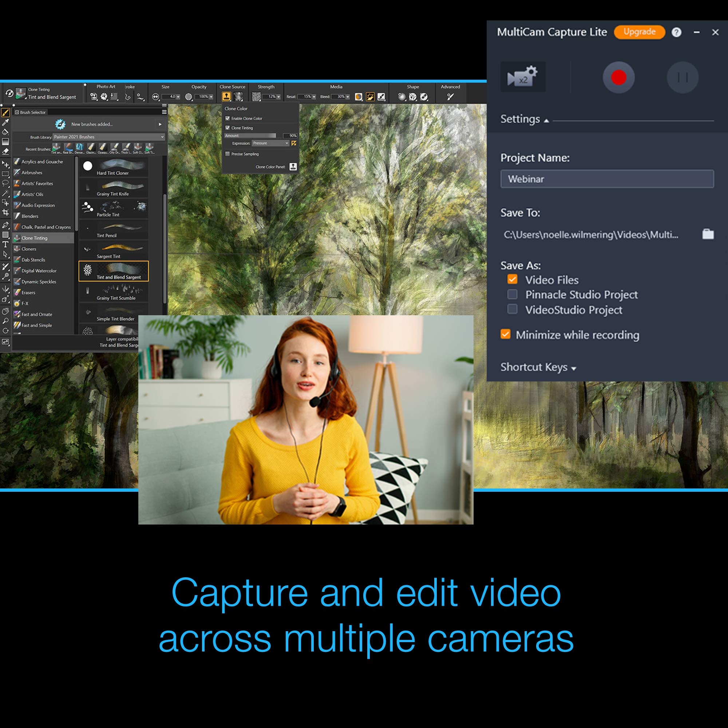Expand the Shortcut Keys section
Viewport: 728px width, 728px height.
coord(538,367)
